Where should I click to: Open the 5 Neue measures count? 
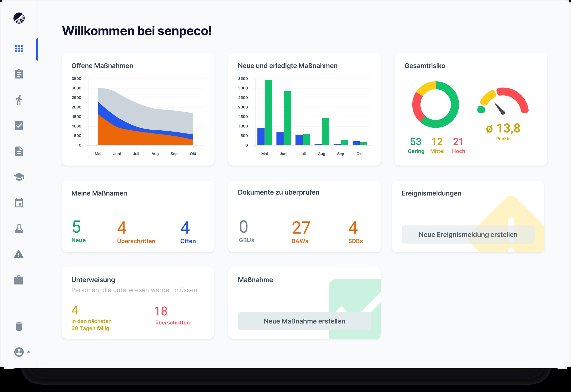point(78,231)
